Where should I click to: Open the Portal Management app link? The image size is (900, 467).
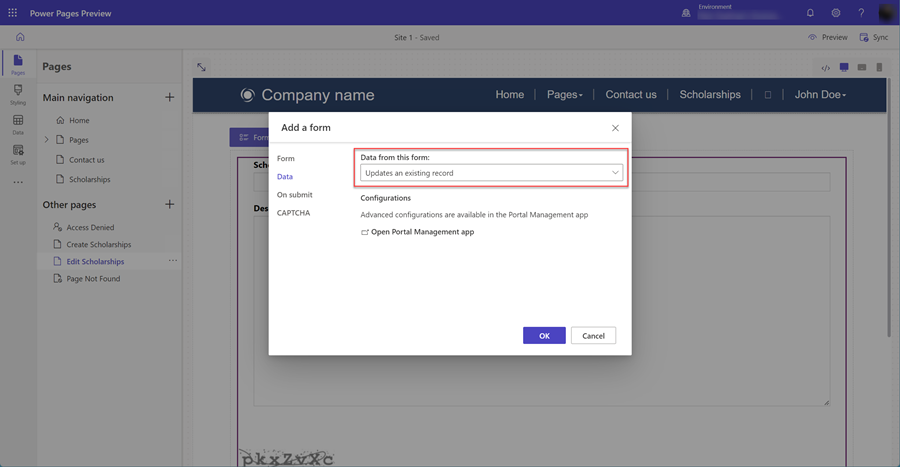[421, 232]
